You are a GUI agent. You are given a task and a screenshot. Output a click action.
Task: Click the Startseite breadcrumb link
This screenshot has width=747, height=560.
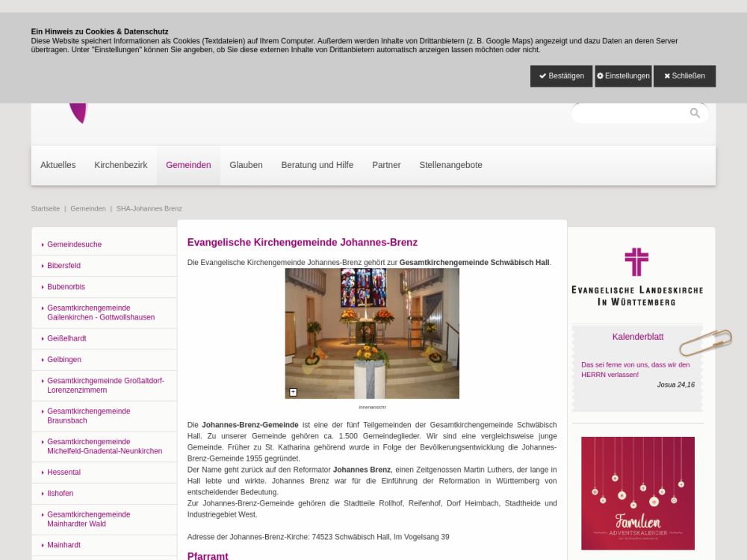[x=46, y=208]
